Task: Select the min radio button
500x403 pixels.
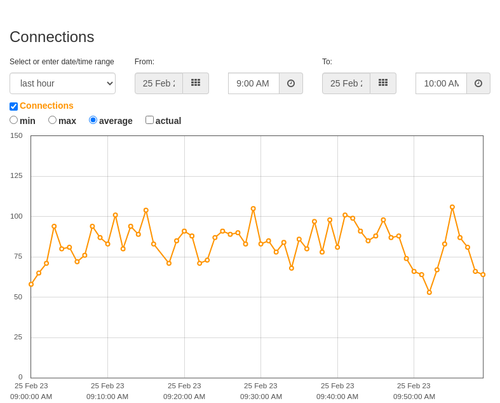Action: coord(13,120)
